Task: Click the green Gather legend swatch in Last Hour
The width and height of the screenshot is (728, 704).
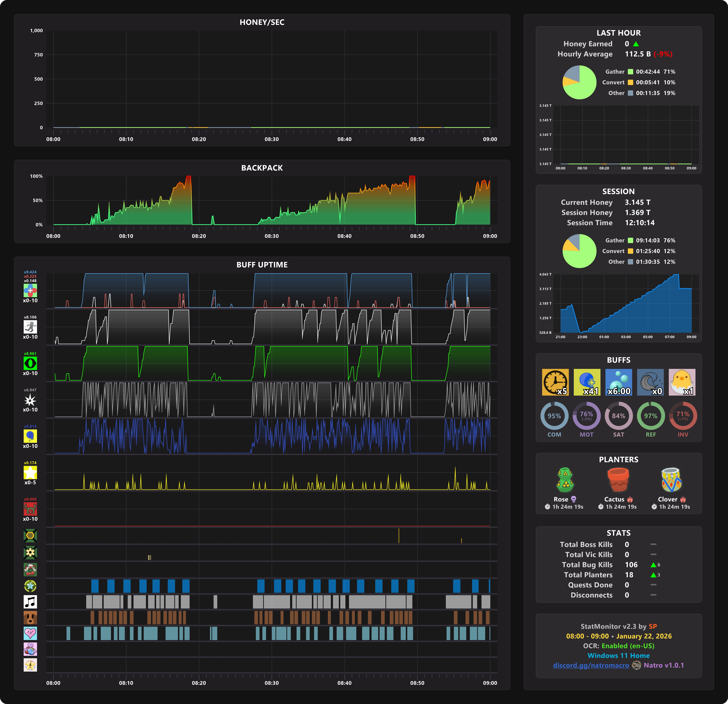Action: 630,72
